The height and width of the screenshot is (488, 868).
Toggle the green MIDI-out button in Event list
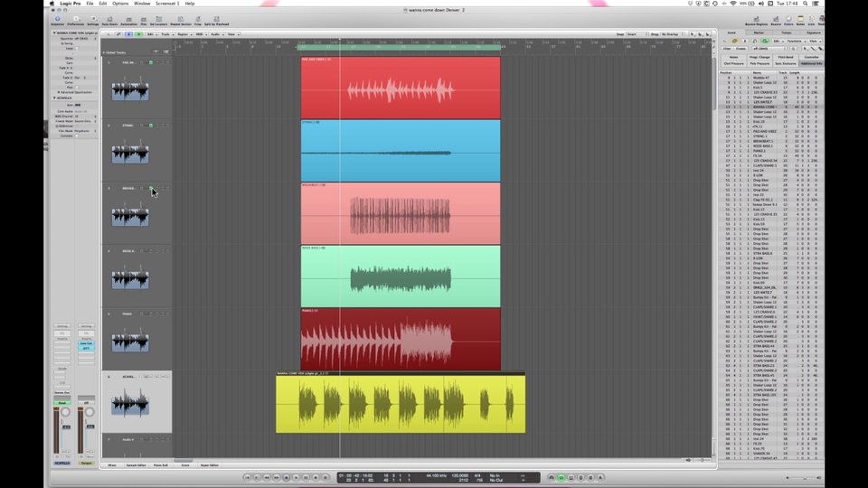pos(765,41)
